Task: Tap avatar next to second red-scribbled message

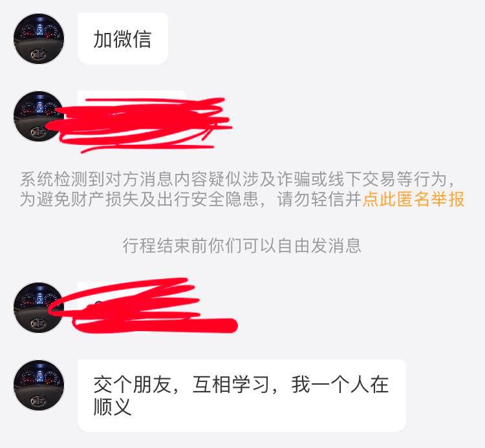Action: pyautogui.click(x=39, y=308)
